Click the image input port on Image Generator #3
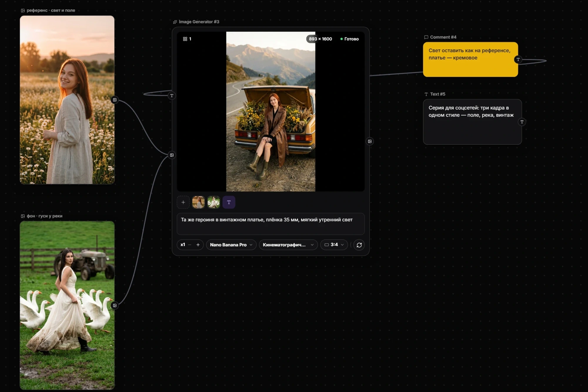588x392 pixels. [172, 155]
